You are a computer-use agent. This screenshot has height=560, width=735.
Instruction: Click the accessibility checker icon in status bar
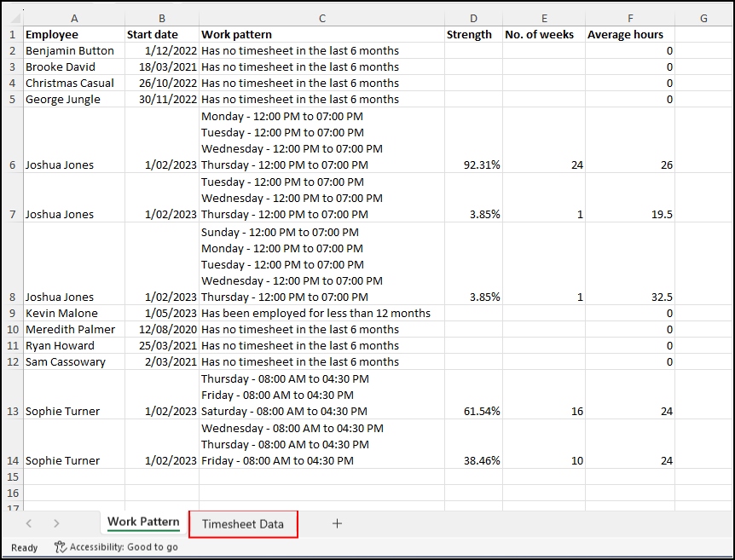(x=60, y=547)
